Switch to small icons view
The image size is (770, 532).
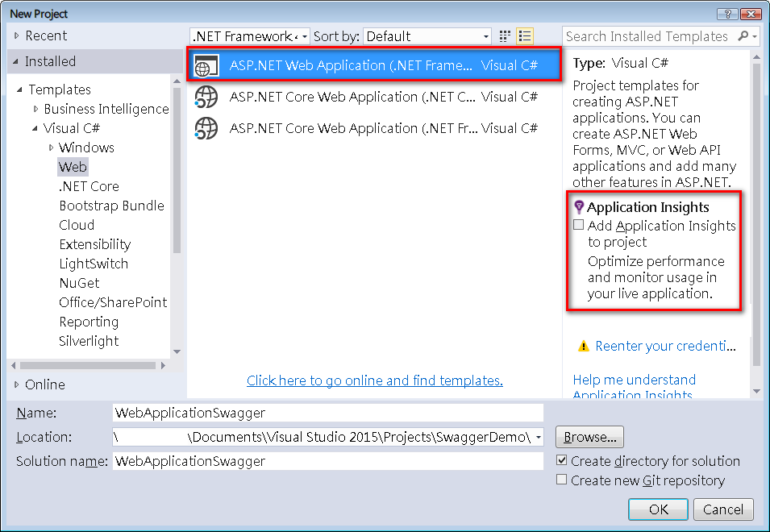(505, 36)
